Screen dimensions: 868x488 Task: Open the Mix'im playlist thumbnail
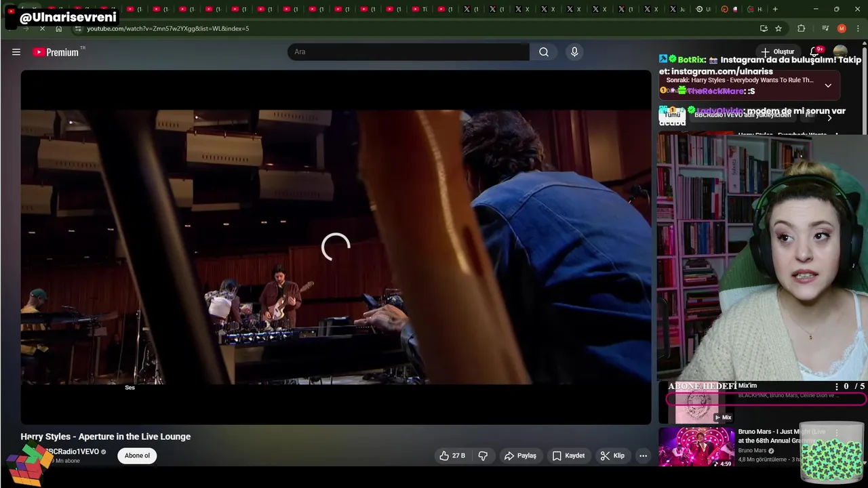point(696,402)
